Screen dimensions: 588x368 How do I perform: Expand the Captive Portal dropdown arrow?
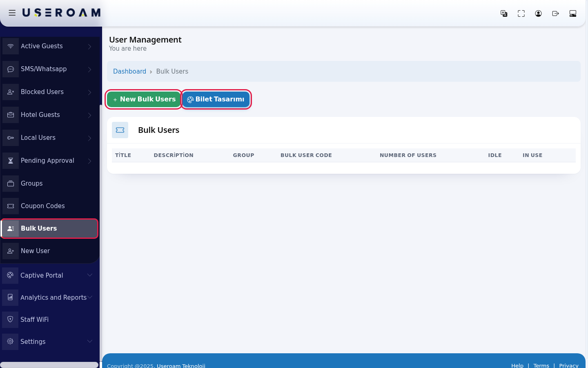[x=90, y=275]
